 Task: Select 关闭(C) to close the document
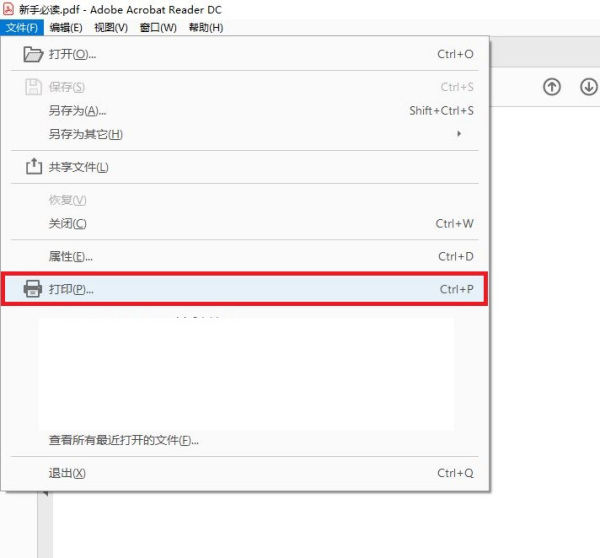click(67, 224)
